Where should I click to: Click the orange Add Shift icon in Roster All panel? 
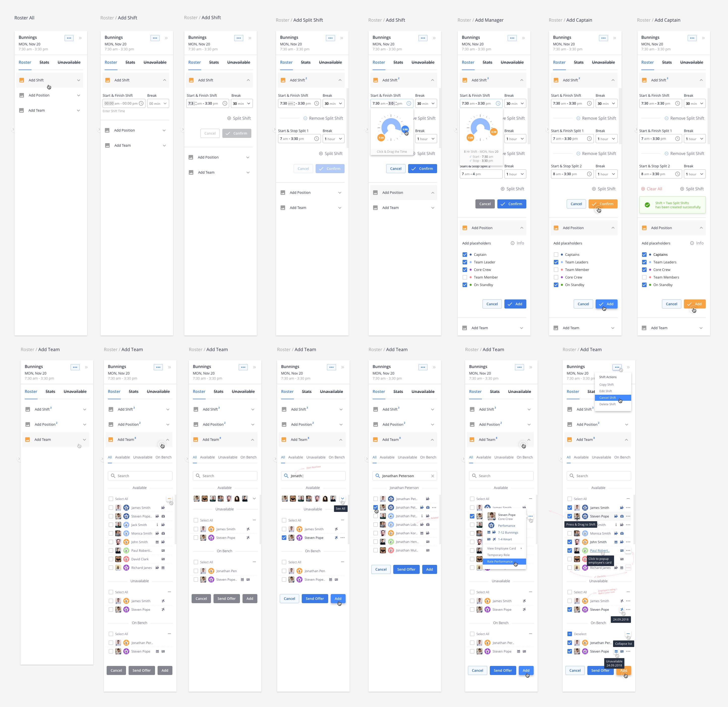(x=21, y=80)
